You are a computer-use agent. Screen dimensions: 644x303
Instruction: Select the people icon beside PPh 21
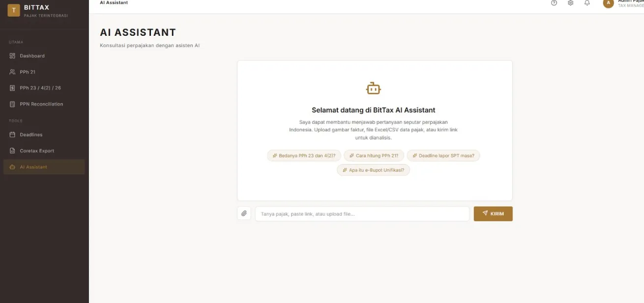pos(12,72)
